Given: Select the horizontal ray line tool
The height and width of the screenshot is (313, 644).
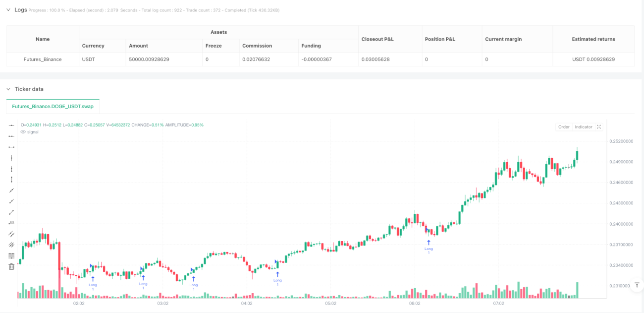Looking at the screenshot, I should click(11, 136).
